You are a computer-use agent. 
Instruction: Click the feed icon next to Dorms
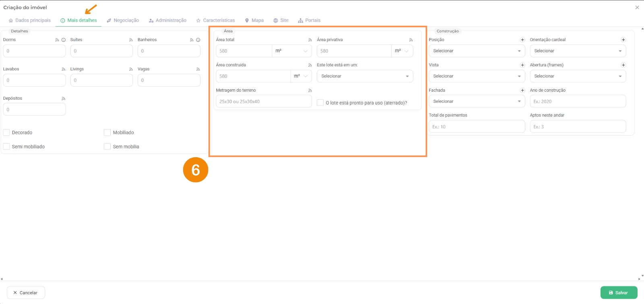[x=57, y=40]
